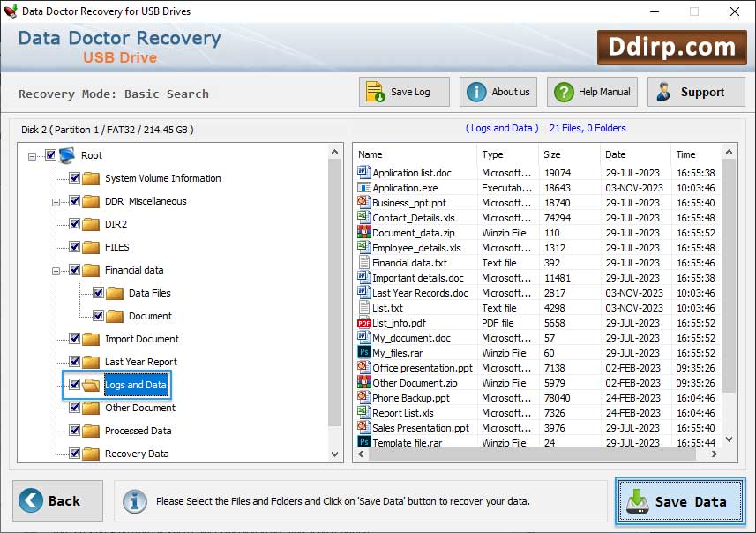Expand the DDR_Miscellaneous folder node
The height and width of the screenshot is (533, 756).
(x=56, y=202)
